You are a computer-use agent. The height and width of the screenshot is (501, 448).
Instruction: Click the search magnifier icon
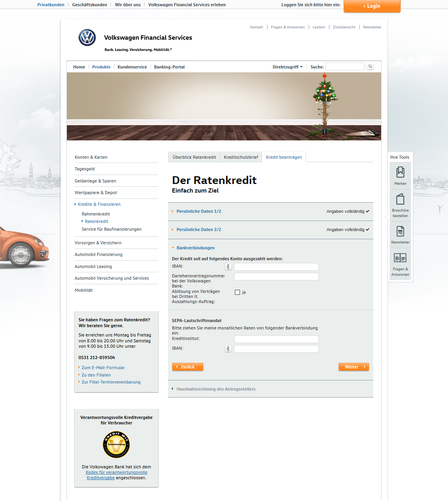(370, 67)
